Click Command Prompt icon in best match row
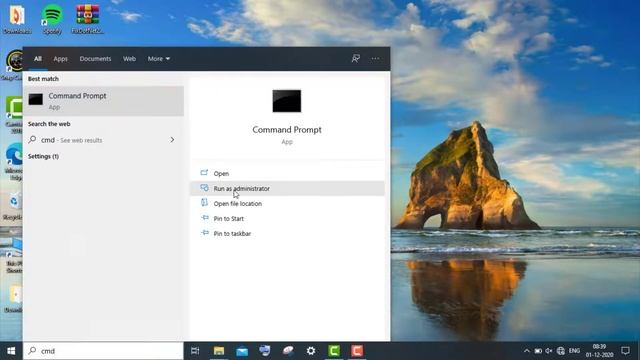640x360 pixels. click(36, 99)
